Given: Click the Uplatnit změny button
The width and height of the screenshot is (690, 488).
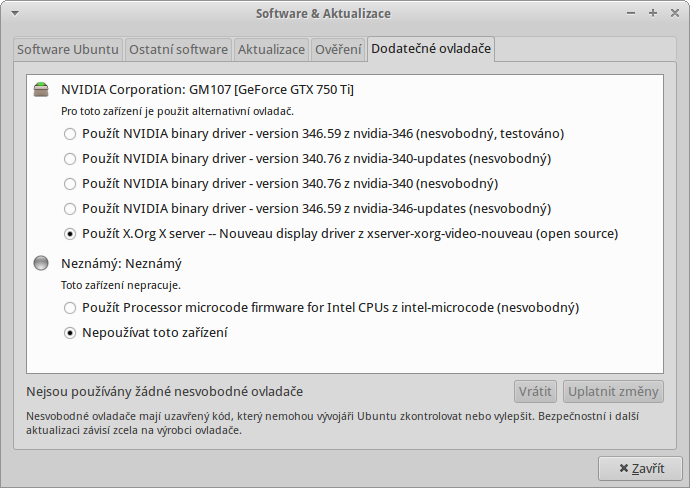Looking at the screenshot, I should point(613,391).
